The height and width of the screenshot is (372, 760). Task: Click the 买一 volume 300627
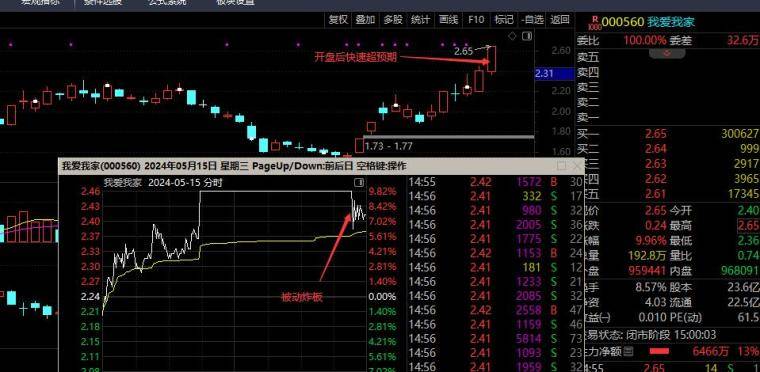tap(740, 134)
